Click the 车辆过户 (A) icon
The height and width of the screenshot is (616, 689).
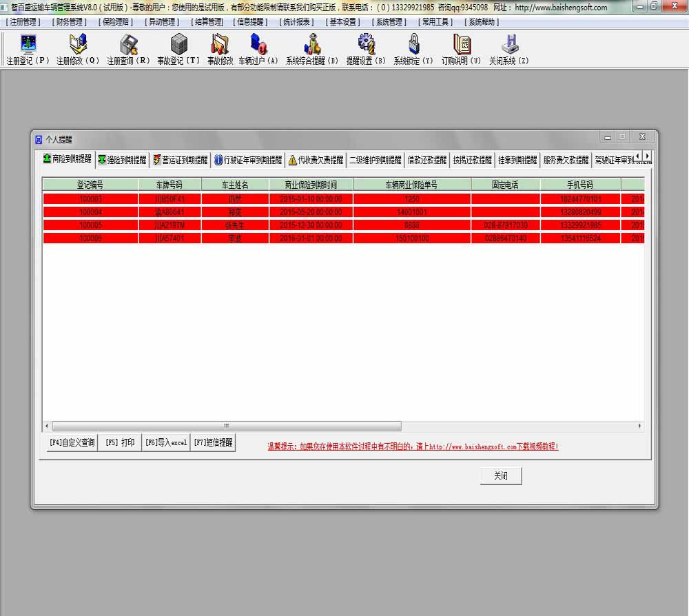[258, 49]
